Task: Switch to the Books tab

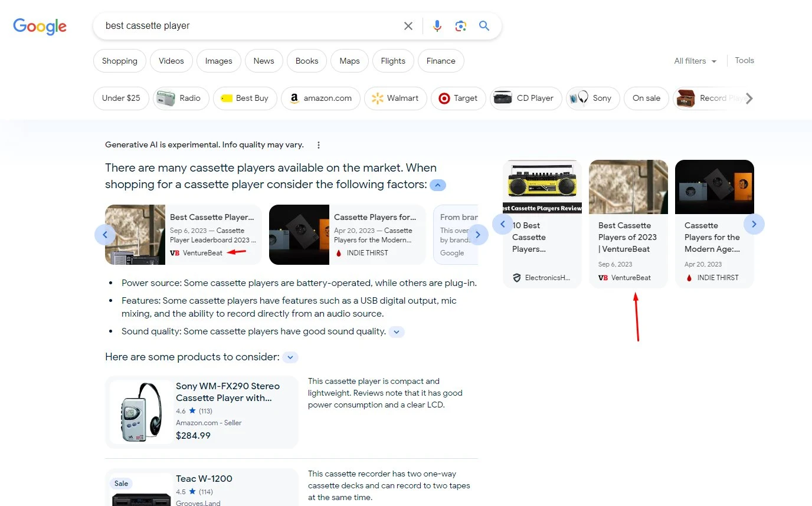Action: 307,61
